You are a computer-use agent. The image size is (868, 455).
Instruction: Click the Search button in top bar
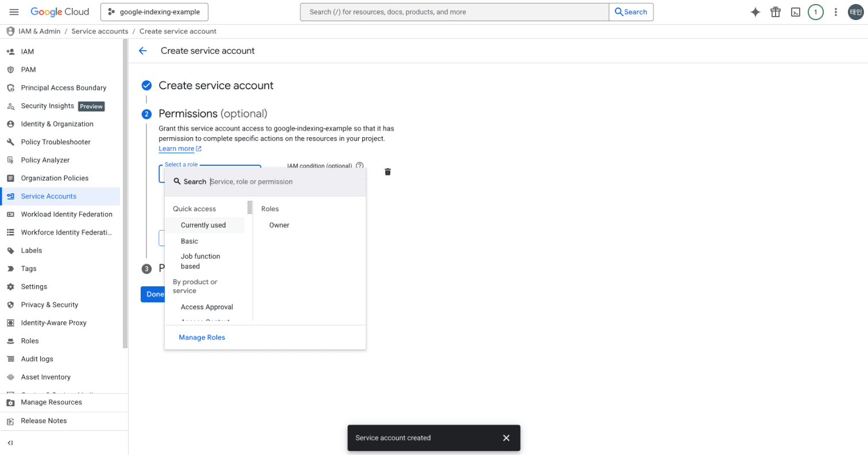click(631, 12)
